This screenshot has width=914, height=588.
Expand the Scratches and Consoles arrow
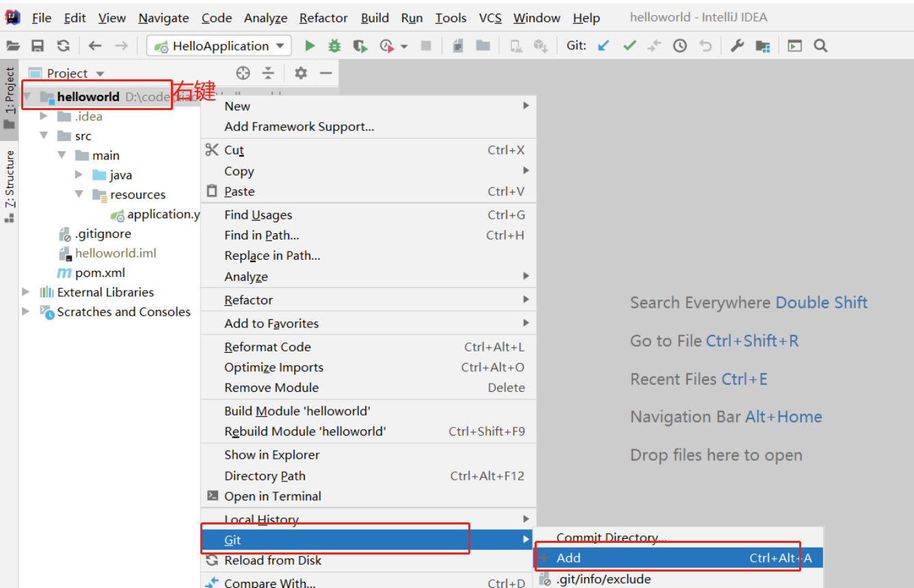click(27, 312)
